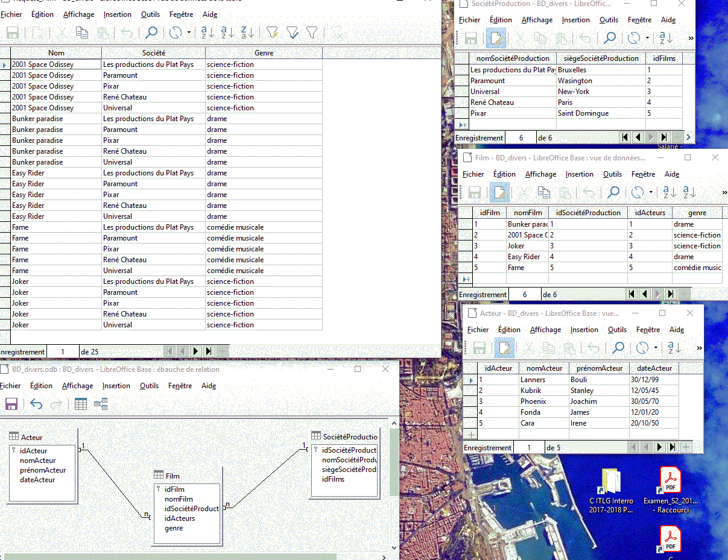The height and width of the screenshot is (560, 728).
Task: Open Outils menu in relation design window
Action: (149, 386)
